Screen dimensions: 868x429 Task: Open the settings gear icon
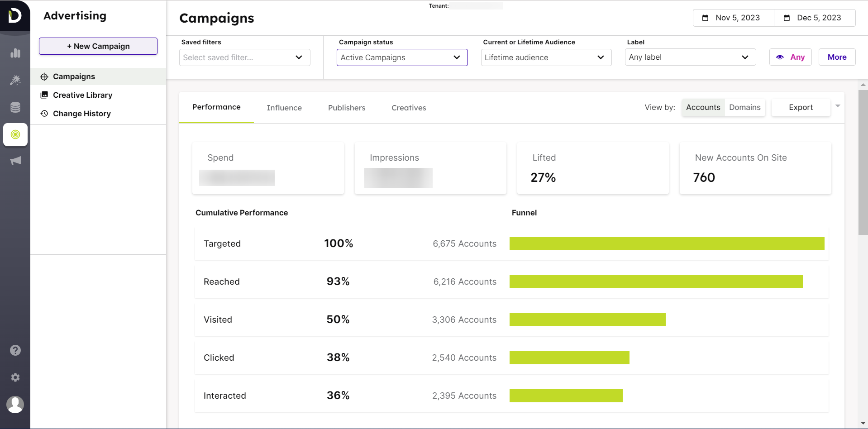[15, 377]
